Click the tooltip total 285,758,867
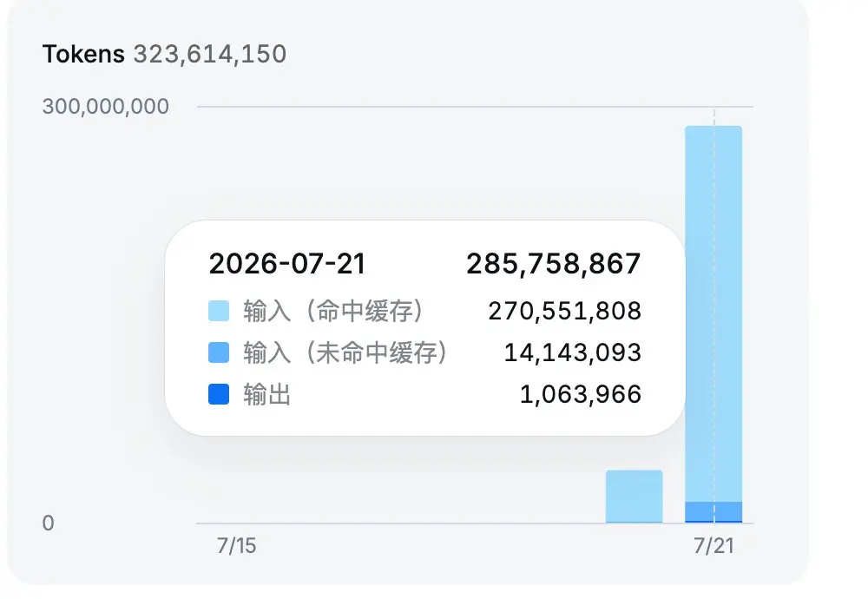The width and height of the screenshot is (868, 599). pos(554,264)
